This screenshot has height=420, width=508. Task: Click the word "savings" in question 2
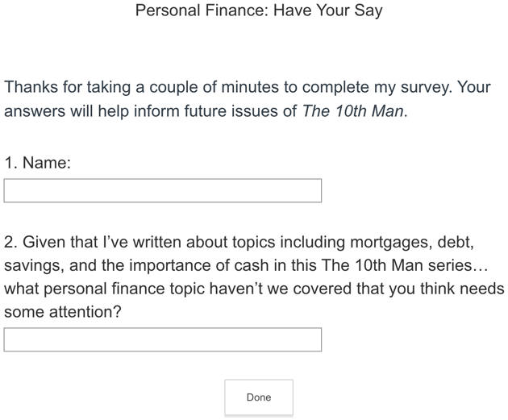point(31,265)
